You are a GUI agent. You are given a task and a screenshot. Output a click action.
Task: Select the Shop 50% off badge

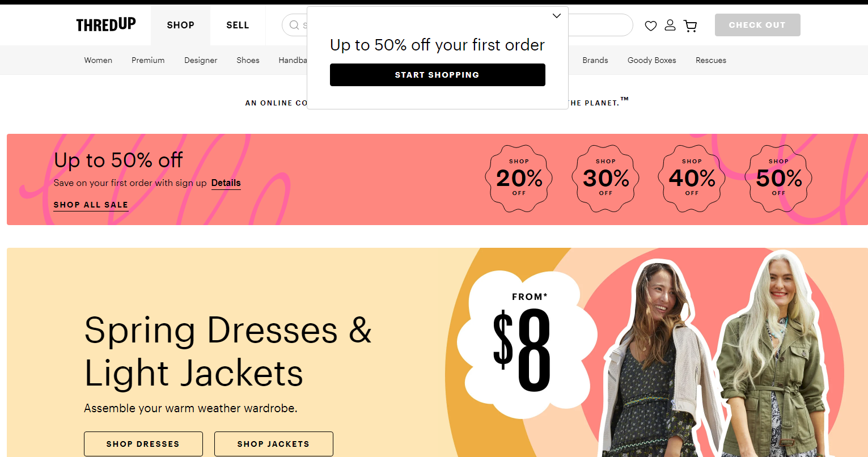coord(778,179)
